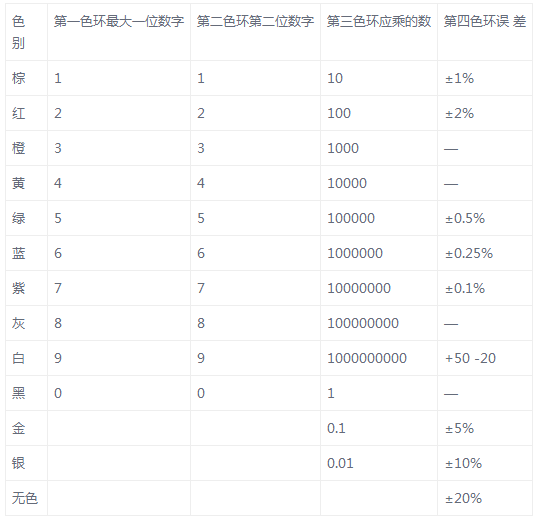Click first-band digit 7 in 紫 row
Image resolution: width=538 pixels, height=521 pixels.
click(x=58, y=289)
